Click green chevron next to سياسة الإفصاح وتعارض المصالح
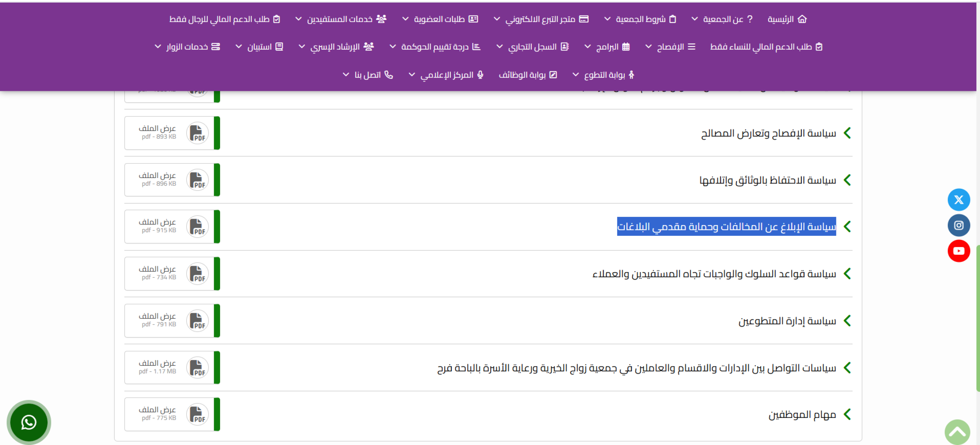Image resolution: width=980 pixels, height=445 pixels. (x=847, y=133)
